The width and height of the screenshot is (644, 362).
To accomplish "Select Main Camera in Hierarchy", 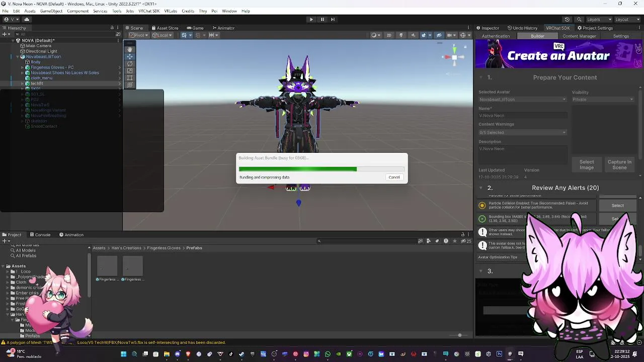I will pos(39,46).
